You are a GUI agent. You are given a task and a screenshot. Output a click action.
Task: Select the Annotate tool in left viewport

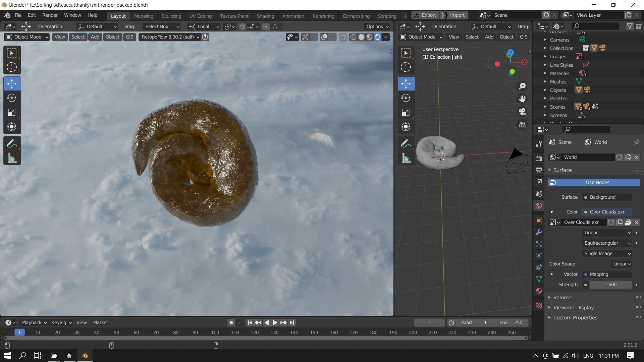(12, 144)
